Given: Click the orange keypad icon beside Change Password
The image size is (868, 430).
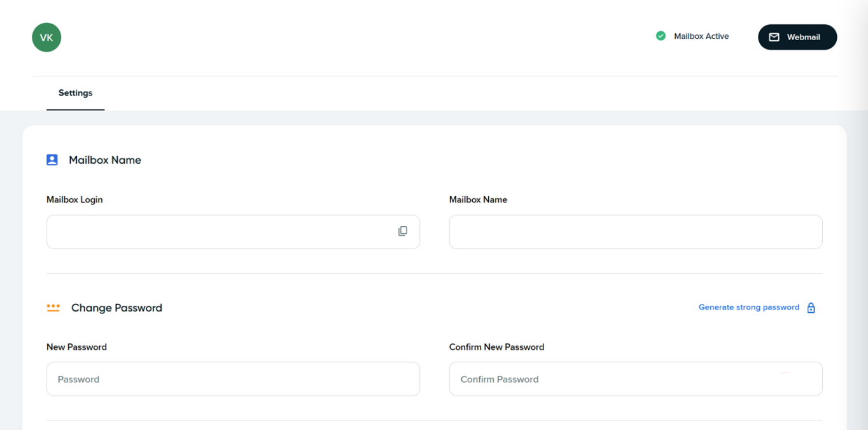Looking at the screenshot, I should [x=53, y=308].
